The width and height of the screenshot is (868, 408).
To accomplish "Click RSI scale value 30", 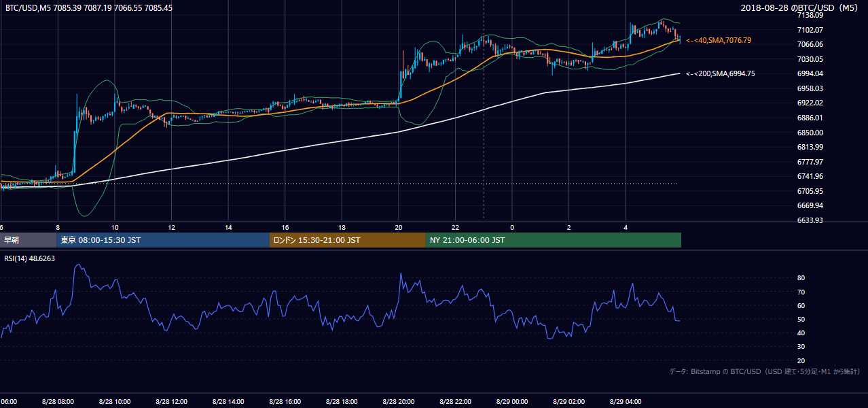I will tap(801, 347).
